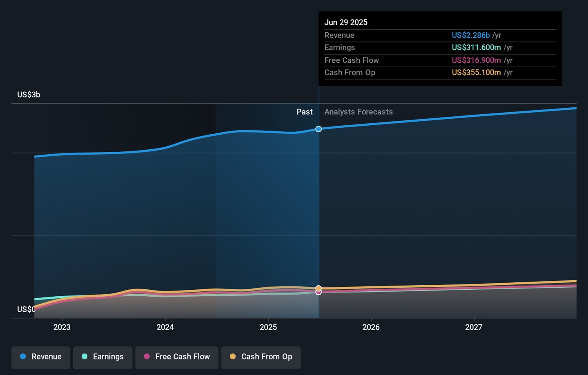Click the Jun 29 2025 tooltip date
588x375 pixels.
pos(346,22)
